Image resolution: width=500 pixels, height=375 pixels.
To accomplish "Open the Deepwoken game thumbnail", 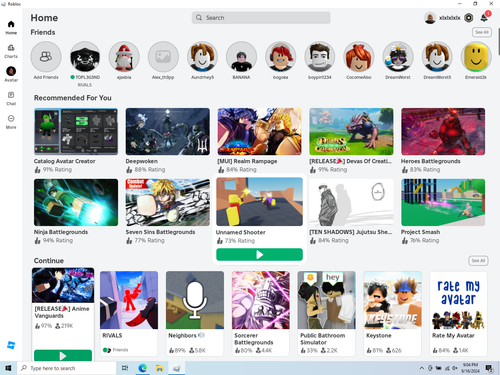I will coord(168,131).
